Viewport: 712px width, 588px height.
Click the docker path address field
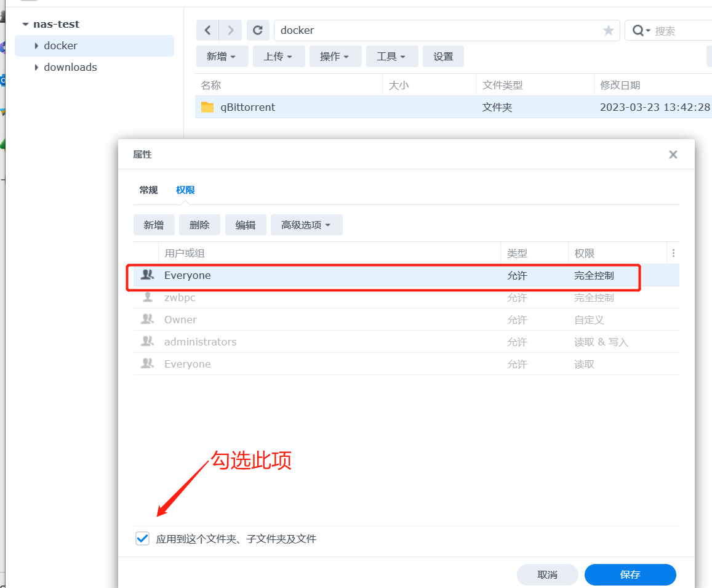[x=447, y=30]
